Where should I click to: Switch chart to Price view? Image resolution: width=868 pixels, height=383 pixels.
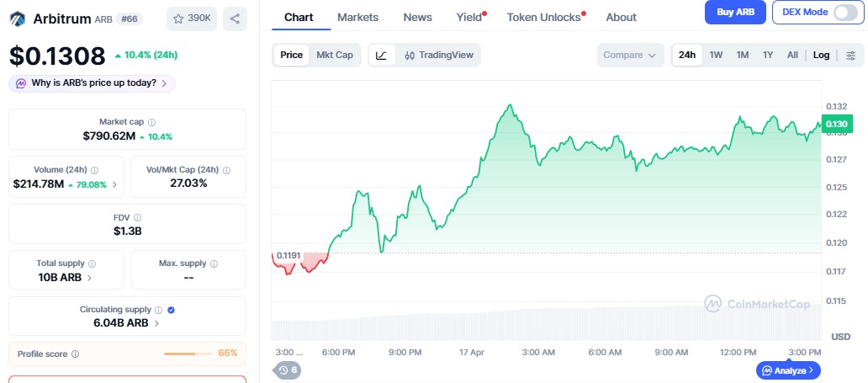[291, 55]
